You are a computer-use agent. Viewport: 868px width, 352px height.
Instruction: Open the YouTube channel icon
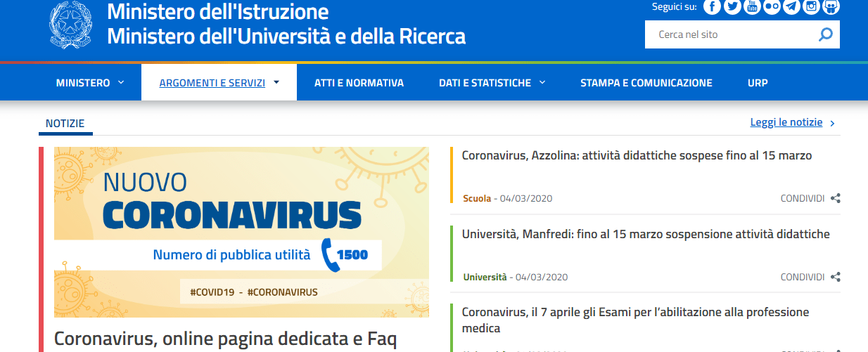(x=753, y=7)
